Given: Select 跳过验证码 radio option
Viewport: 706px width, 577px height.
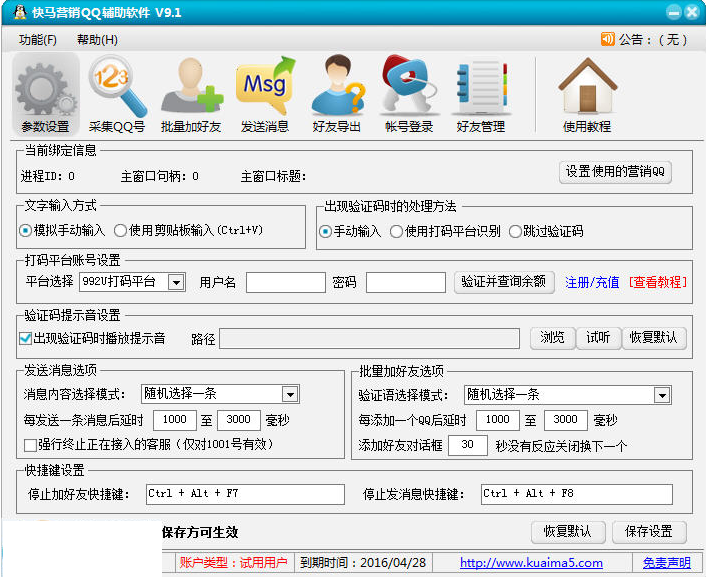Looking at the screenshot, I should coord(516,231).
